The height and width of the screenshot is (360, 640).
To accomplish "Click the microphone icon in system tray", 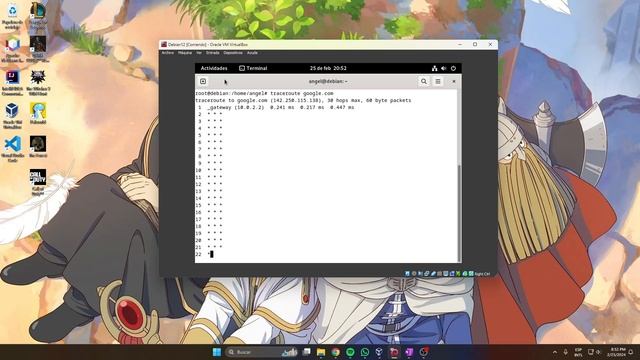I will pyautogui.click(x=566, y=352).
